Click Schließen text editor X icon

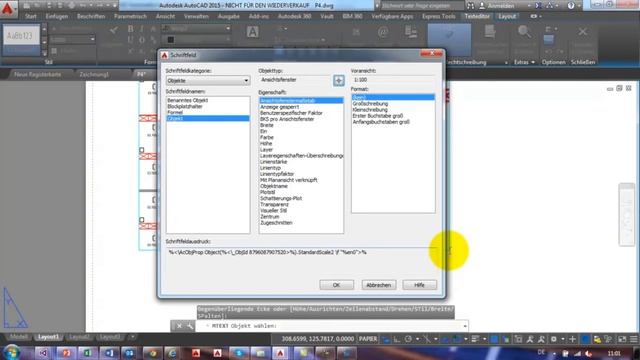point(583,32)
